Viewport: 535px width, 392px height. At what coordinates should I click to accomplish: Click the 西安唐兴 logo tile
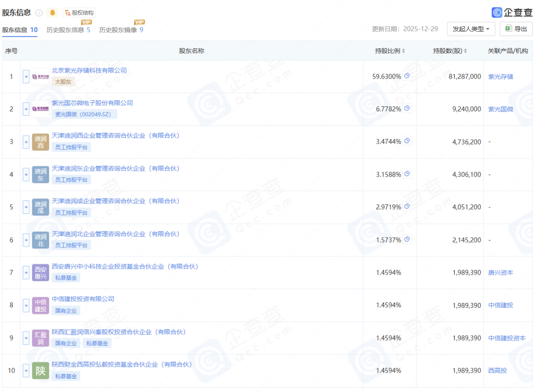pyautogui.click(x=41, y=273)
